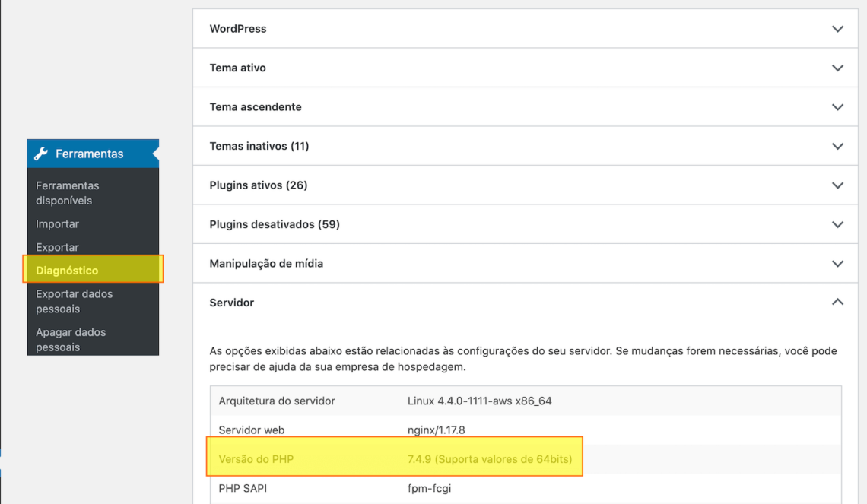This screenshot has width=867, height=504.
Task: Open the Manipulação de mídia chevron
Action: [837, 263]
